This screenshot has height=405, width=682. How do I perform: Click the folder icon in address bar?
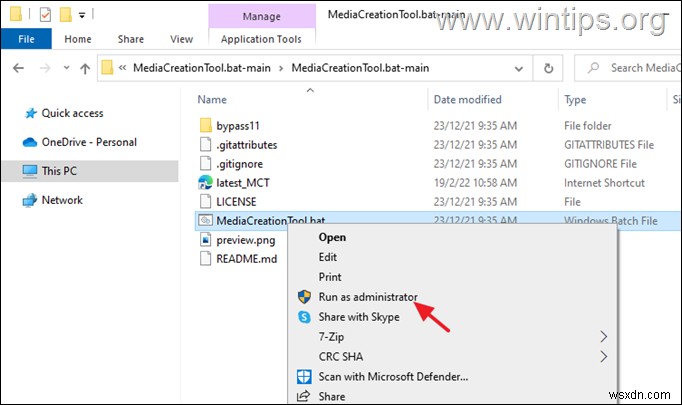click(x=107, y=68)
